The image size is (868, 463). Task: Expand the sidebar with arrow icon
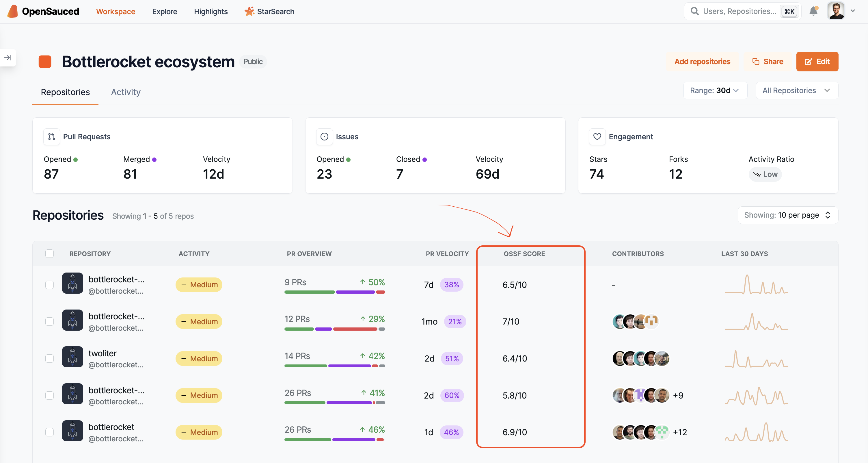click(8, 58)
